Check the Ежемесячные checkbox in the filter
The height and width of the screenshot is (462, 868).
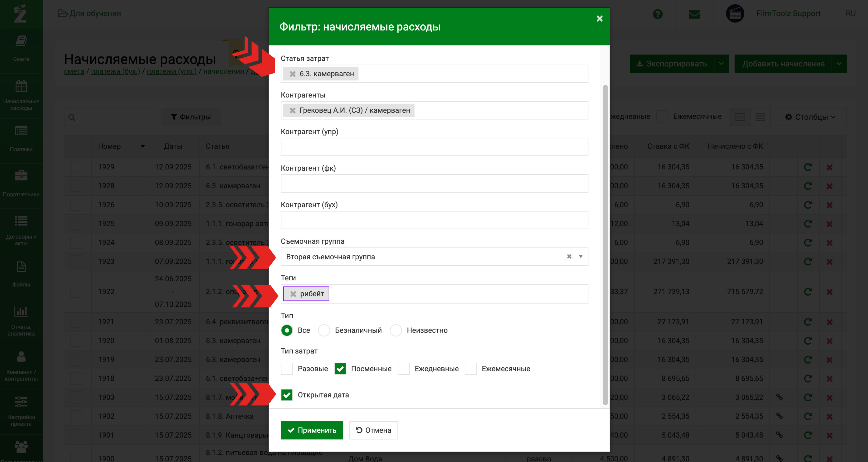click(x=471, y=369)
